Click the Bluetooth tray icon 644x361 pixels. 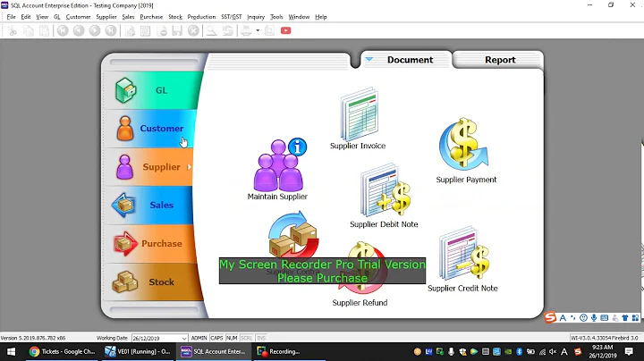click(519, 351)
